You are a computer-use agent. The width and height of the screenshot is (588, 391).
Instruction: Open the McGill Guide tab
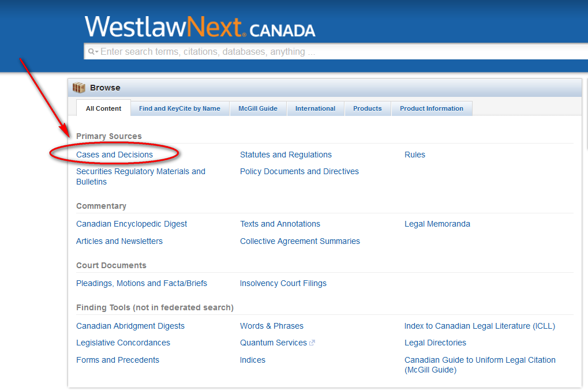tap(258, 108)
